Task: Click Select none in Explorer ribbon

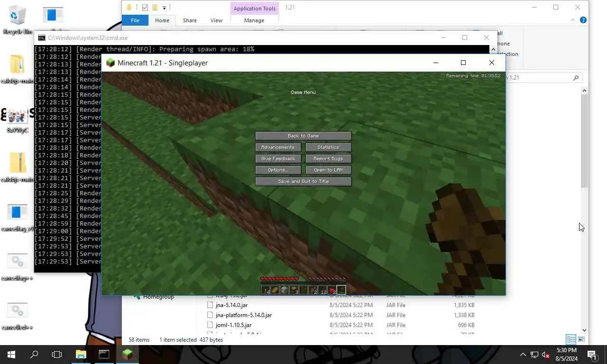Action: (503, 44)
